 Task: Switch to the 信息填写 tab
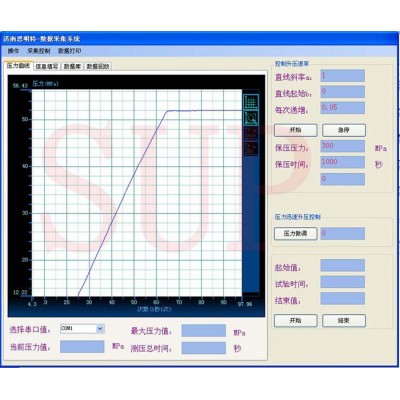click(47, 67)
